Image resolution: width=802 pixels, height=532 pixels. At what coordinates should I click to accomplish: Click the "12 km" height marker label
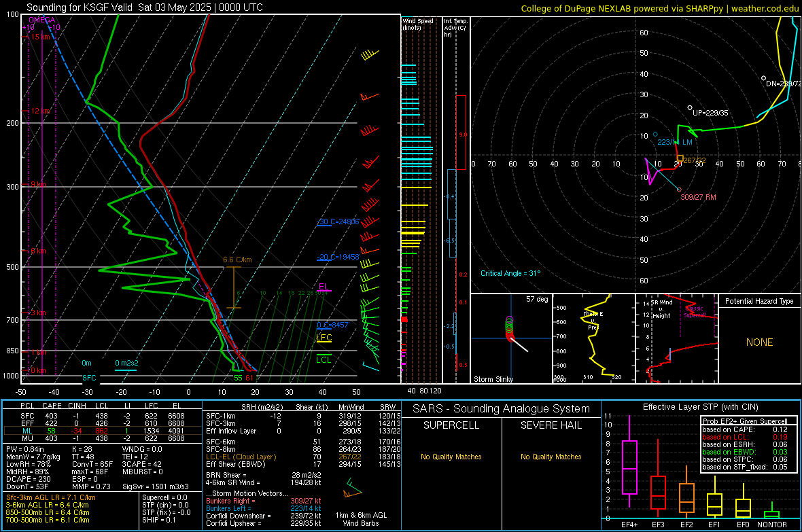click(x=41, y=111)
